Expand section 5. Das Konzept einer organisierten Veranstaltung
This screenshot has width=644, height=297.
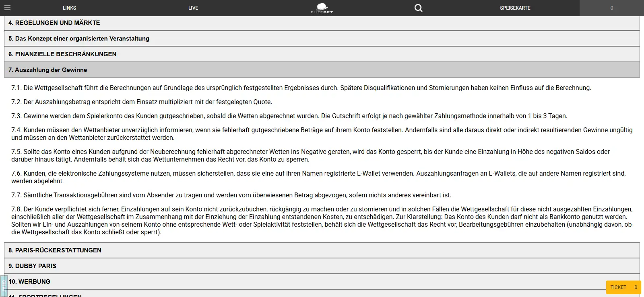click(x=322, y=39)
